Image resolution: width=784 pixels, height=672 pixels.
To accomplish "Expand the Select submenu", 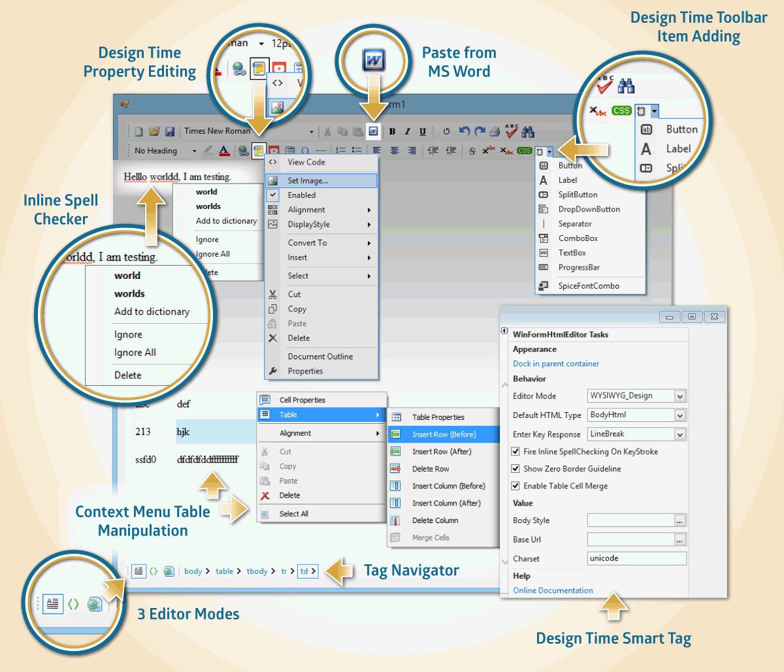I will [321, 276].
